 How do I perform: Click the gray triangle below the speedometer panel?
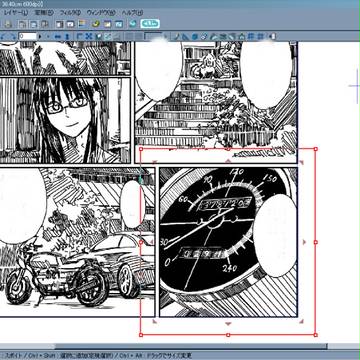[x=228, y=323]
